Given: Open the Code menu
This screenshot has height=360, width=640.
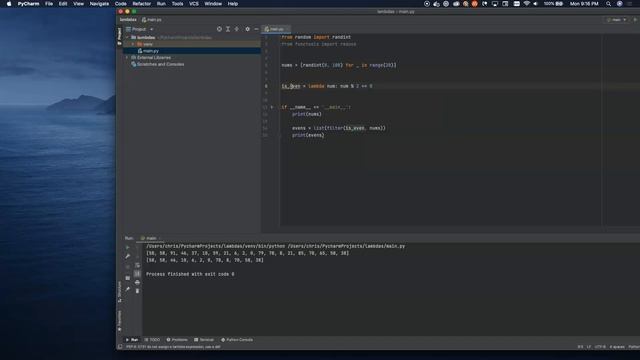Looking at the screenshot, I should (120, 4).
